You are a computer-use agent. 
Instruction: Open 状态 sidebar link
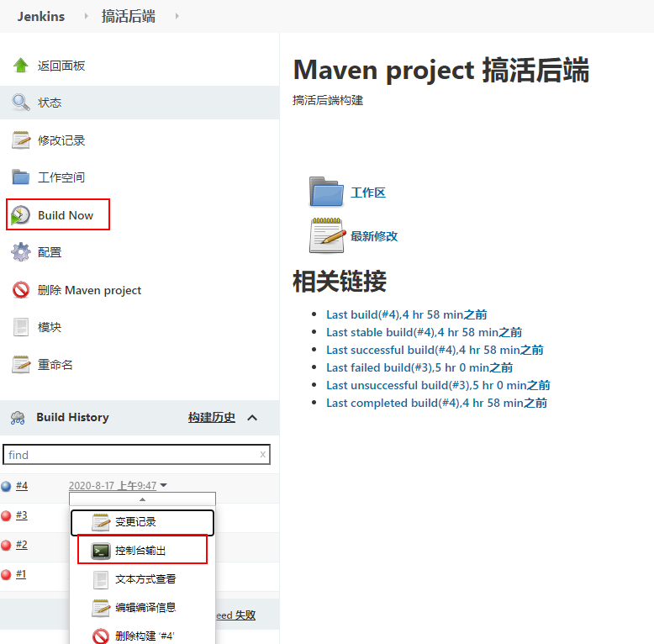50,103
